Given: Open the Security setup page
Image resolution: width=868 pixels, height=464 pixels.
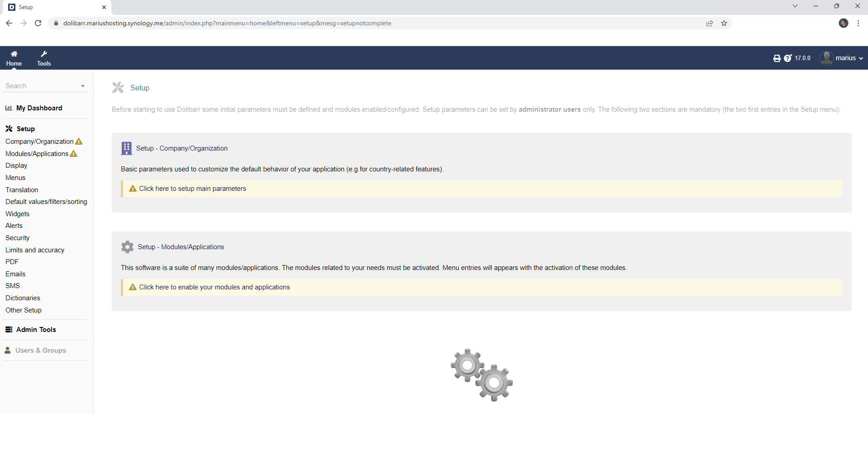Looking at the screenshot, I should point(17,238).
